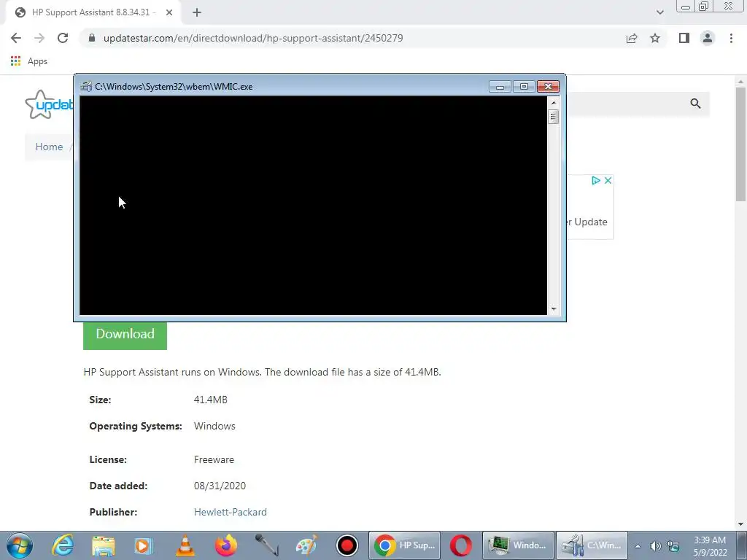
Task: Click the Freeware license value
Action: click(214, 460)
